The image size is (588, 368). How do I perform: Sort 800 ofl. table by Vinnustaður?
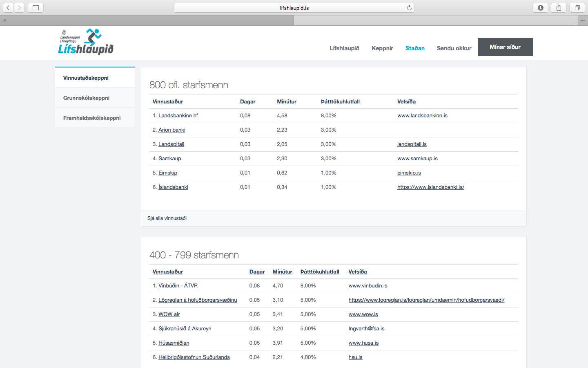click(x=168, y=101)
